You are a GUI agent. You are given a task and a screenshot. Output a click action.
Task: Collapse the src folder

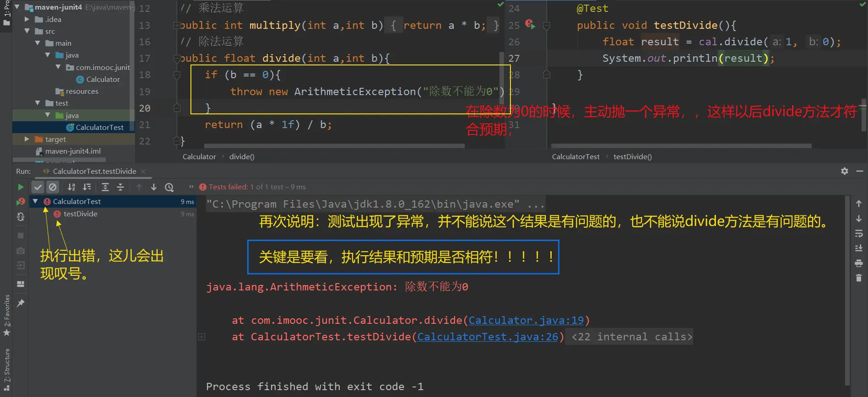tap(27, 31)
